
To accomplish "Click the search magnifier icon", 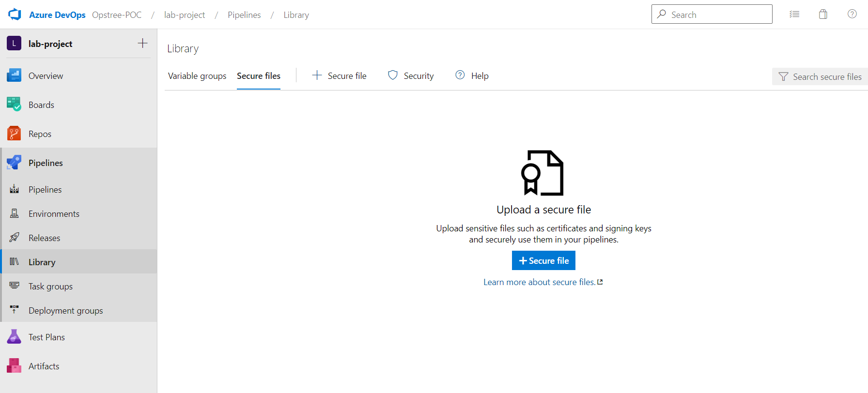I will [x=662, y=14].
